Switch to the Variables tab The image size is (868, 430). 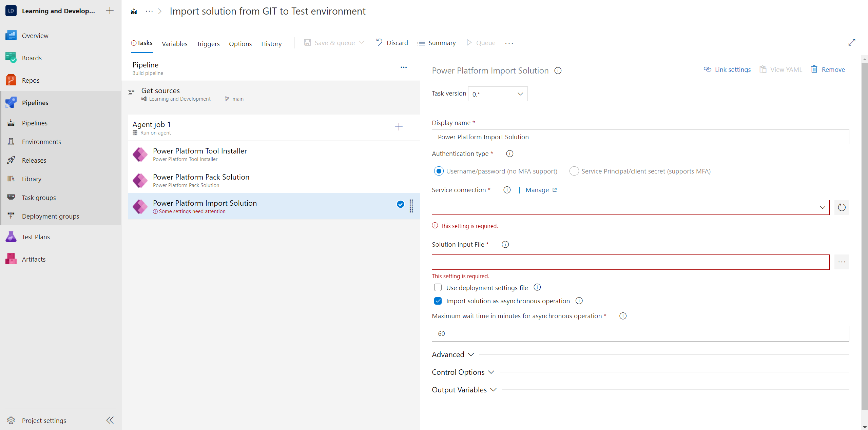174,43
